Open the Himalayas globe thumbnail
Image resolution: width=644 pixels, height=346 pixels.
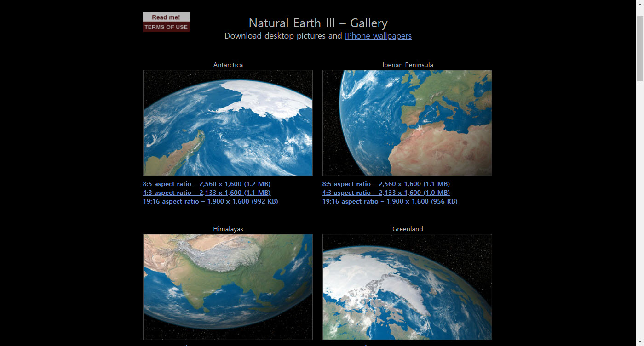coord(228,287)
